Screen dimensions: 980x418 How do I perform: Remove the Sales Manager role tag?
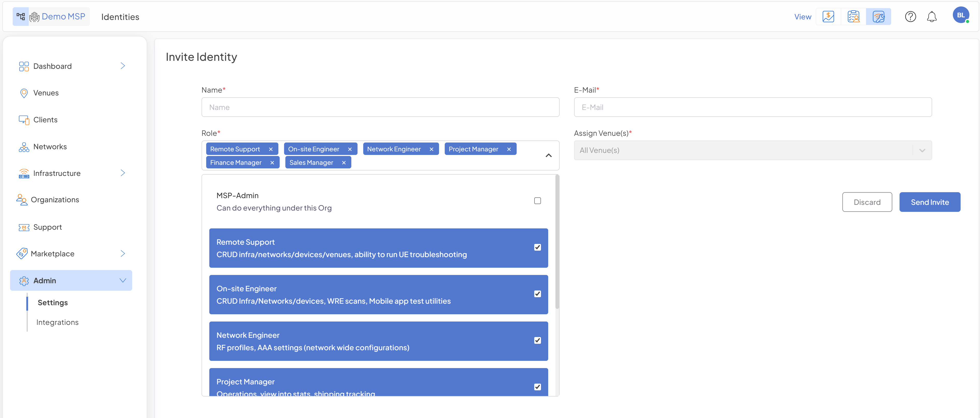pos(344,163)
